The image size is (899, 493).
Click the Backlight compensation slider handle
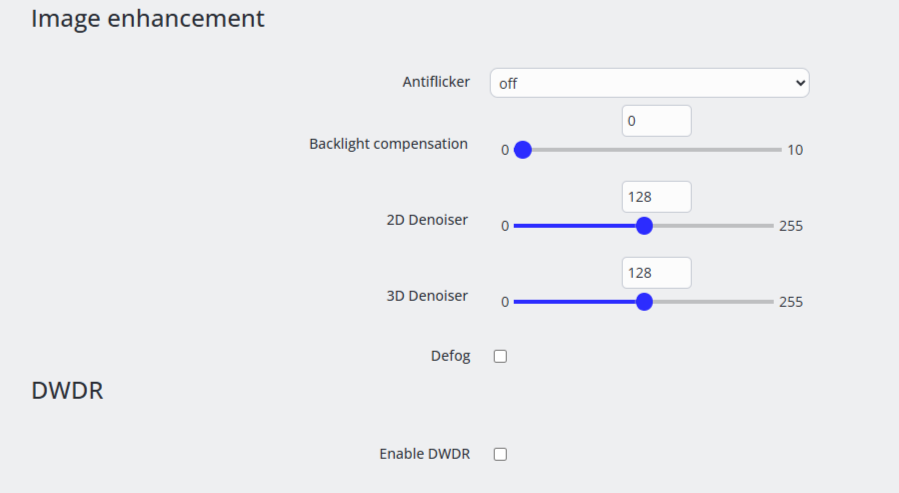[x=522, y=150]
